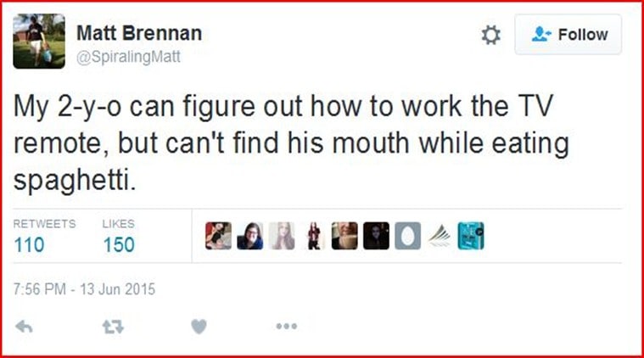644x358 pixels.
Task: Open the more options ellipsis icon
Action: pos(286,326)
